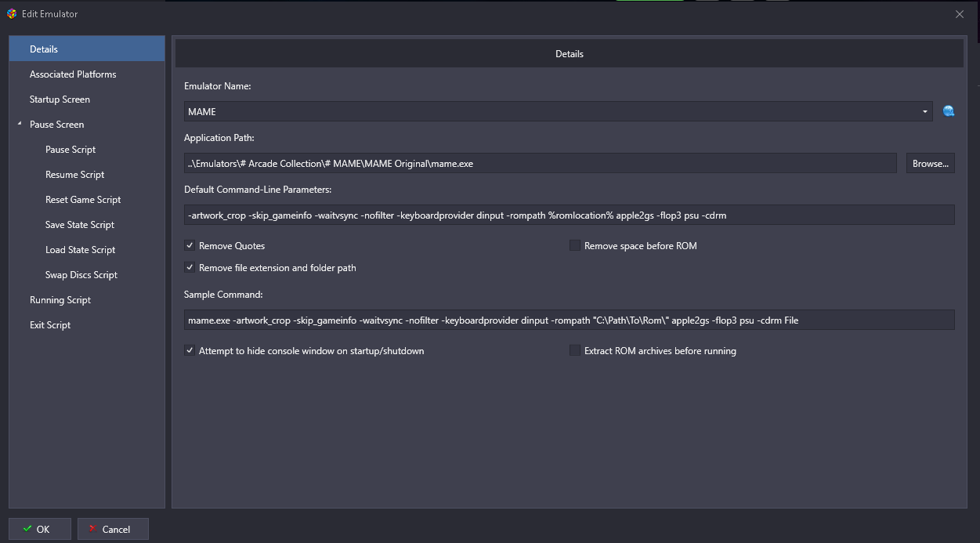Close the Edit Emulator dialog window

960,13
